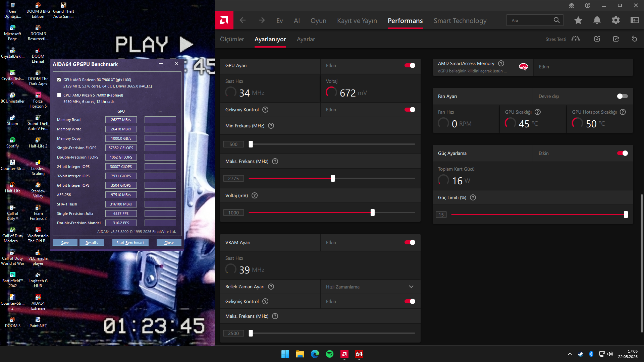Viewport: 644px width, 362px height.
Task: Open File Explorer from the taskbar
Action: point(300,354)
